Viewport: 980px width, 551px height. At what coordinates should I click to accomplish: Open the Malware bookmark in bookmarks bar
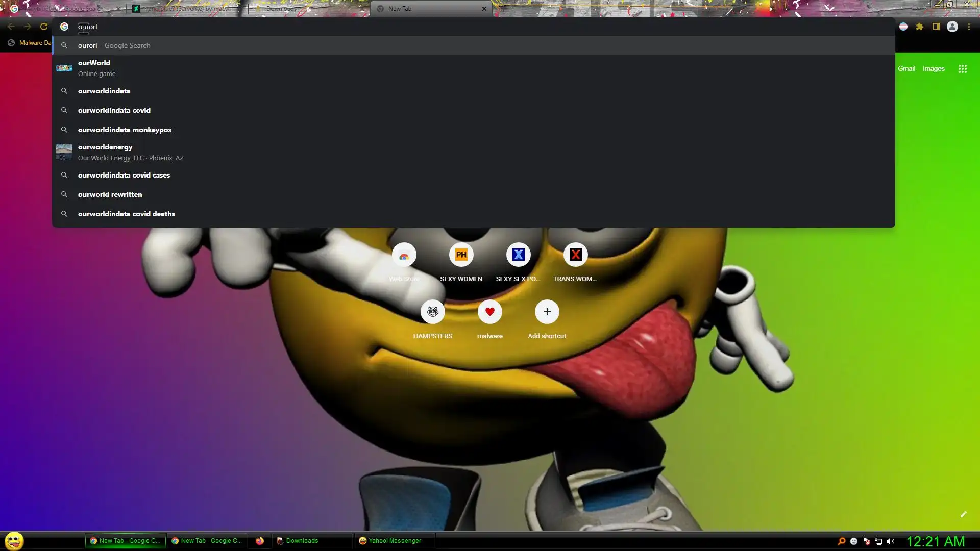click(30, 43)
